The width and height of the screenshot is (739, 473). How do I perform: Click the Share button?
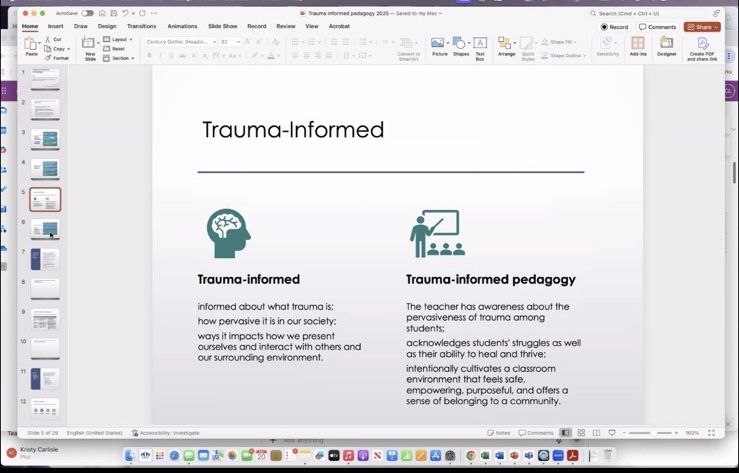point(702,27)
